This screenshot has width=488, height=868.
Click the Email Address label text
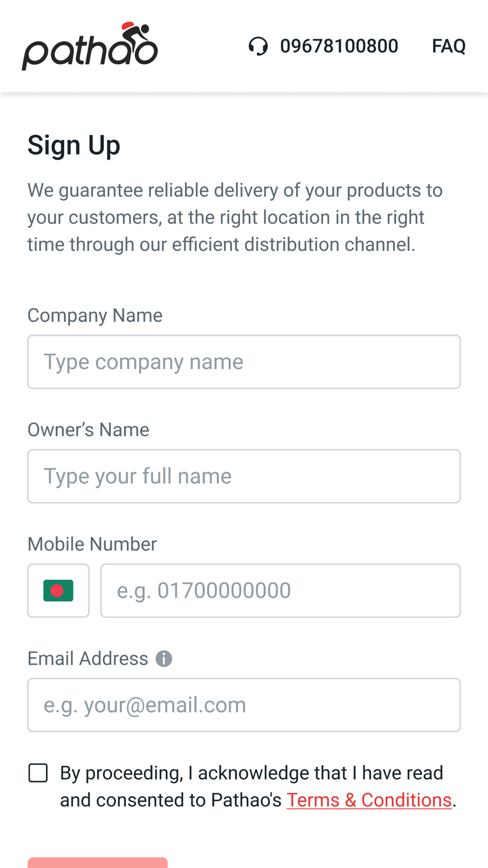[x=88, y=659]
